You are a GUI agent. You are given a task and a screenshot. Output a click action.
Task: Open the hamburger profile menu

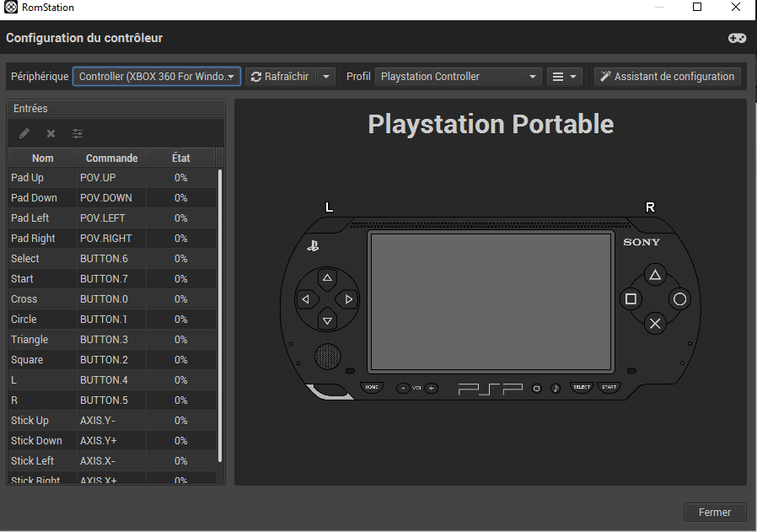[x=565, y=77]
